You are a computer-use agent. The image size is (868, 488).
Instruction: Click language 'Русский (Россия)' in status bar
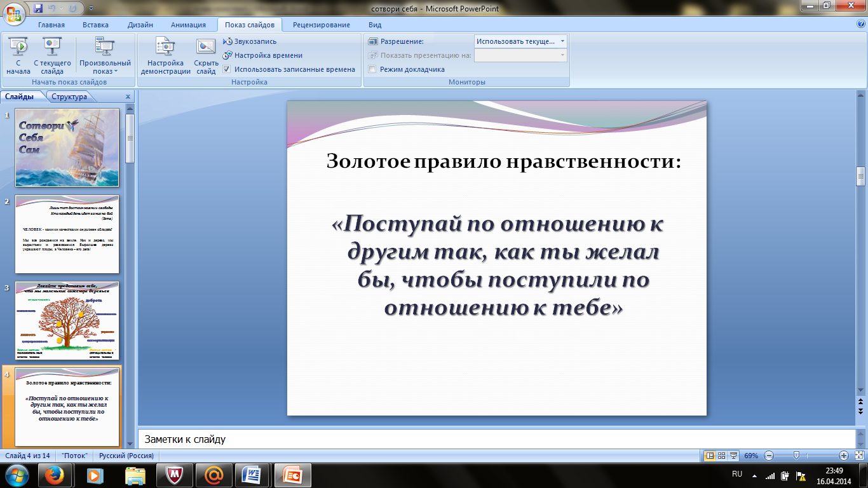pos(126,456)
